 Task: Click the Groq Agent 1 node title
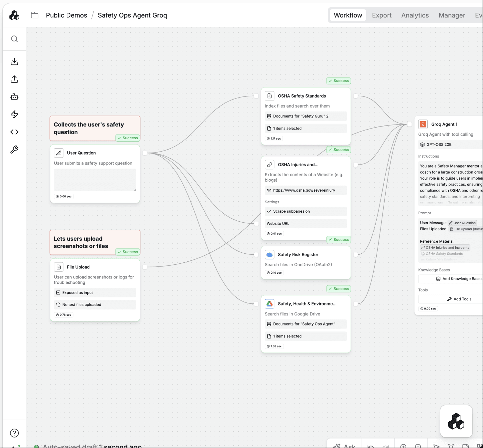pos(444,124)
